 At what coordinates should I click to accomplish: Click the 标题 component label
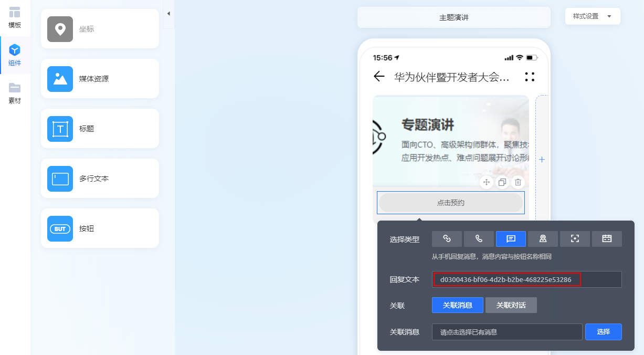point(87,129)
